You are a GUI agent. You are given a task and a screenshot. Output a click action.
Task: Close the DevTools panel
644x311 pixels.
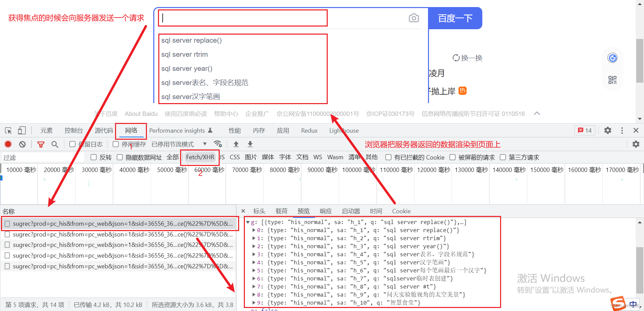[636, 130]
